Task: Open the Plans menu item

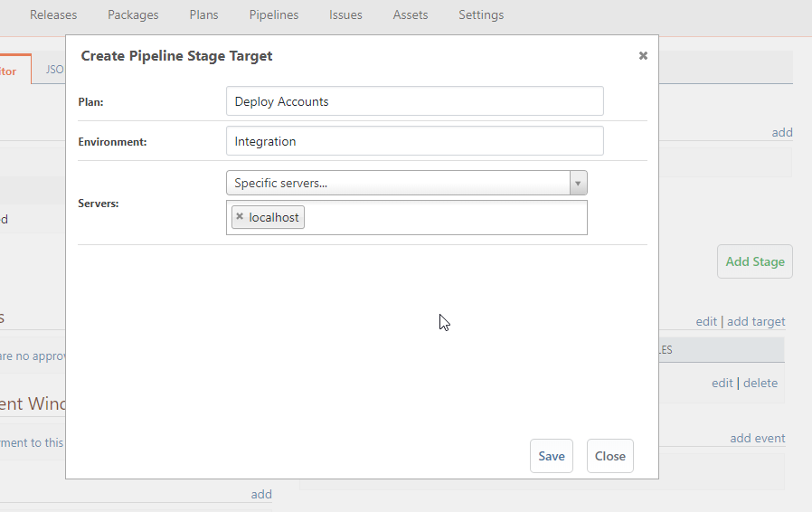Action: pos(203,14)
